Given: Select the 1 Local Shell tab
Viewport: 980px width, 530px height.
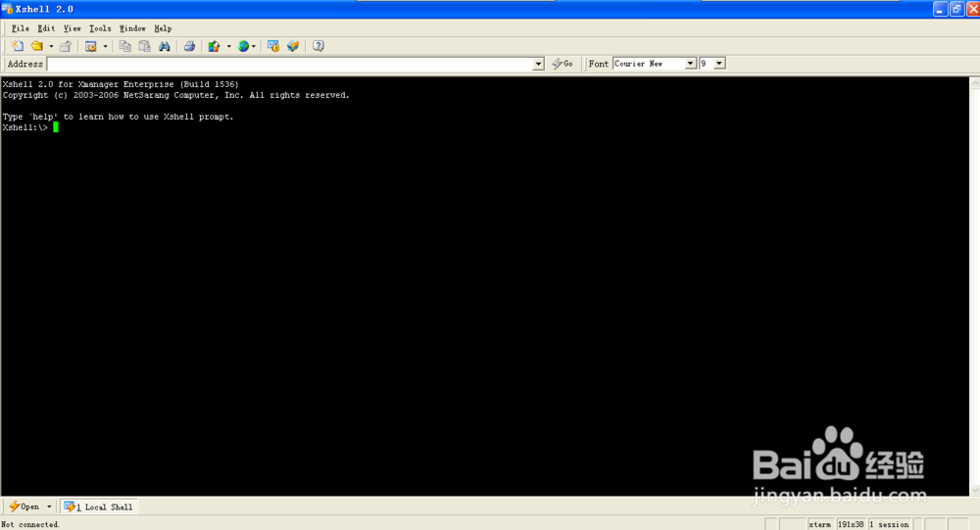Looking at the screenshot, I should [99, 506].
